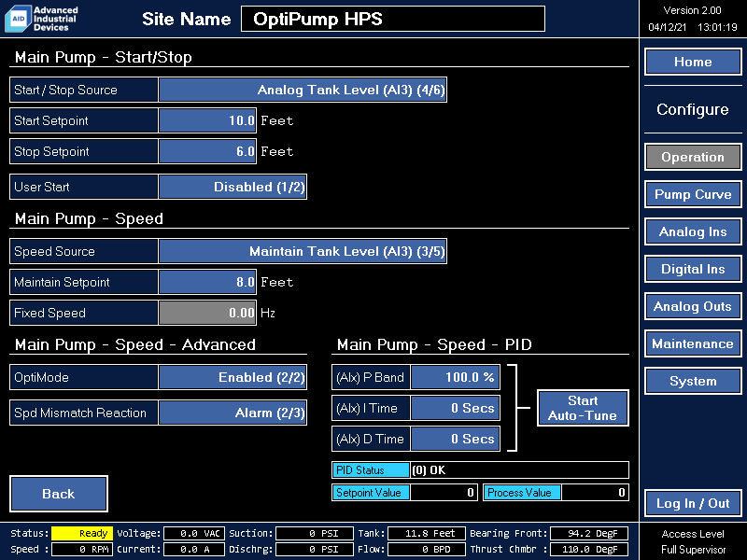
Task: Toggle the User Start setting
Action: (233, 187)
